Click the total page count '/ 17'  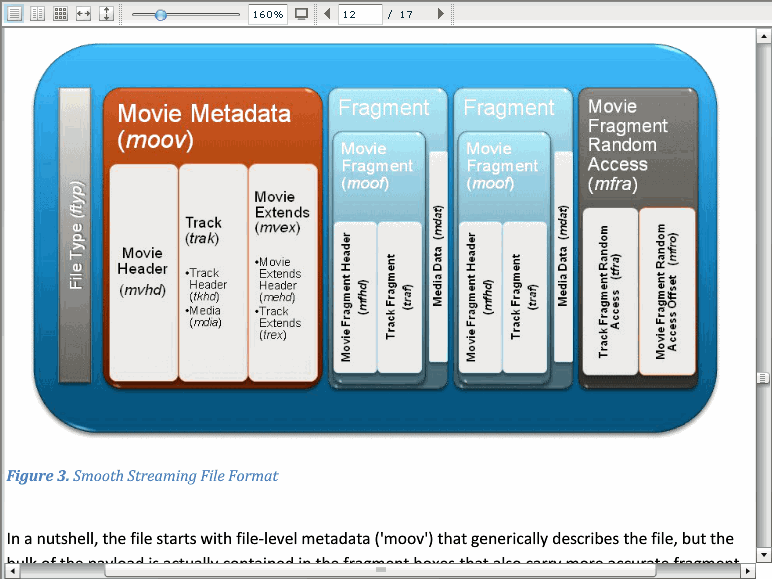400,14
